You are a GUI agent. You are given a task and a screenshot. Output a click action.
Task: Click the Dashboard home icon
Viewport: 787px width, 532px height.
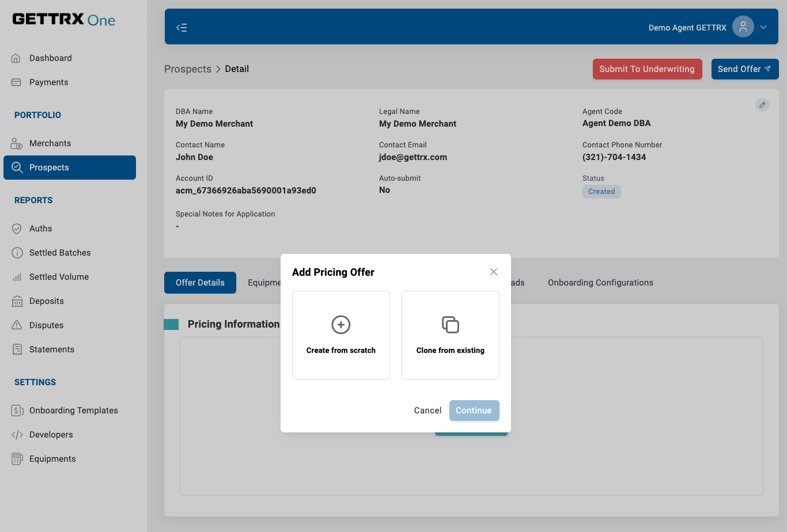(16, 58)
